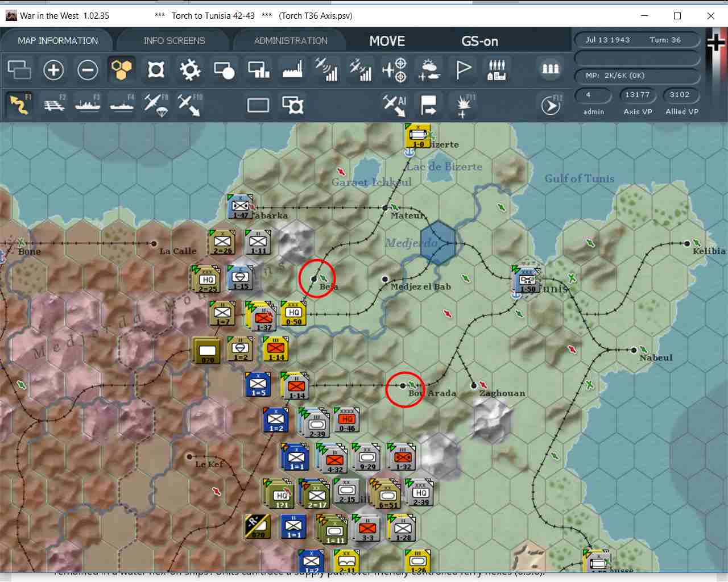This screenshot has width=728, height=582.
Task: Click the Turn: 36 indicator
Action: tap(665, 40)
